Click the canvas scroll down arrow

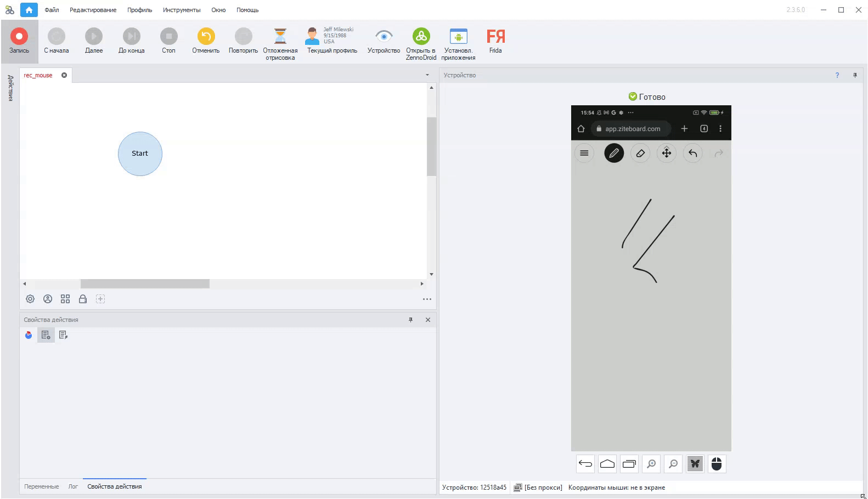[431, 274]
